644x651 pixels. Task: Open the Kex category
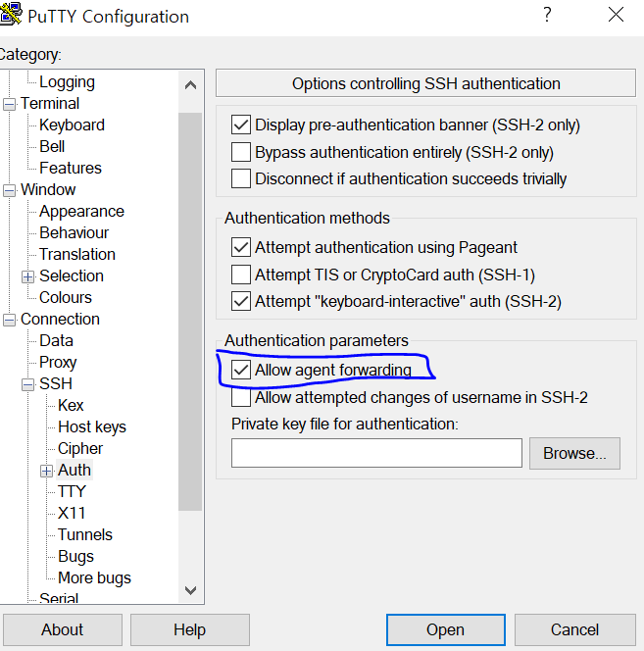(x=71, y=406)
